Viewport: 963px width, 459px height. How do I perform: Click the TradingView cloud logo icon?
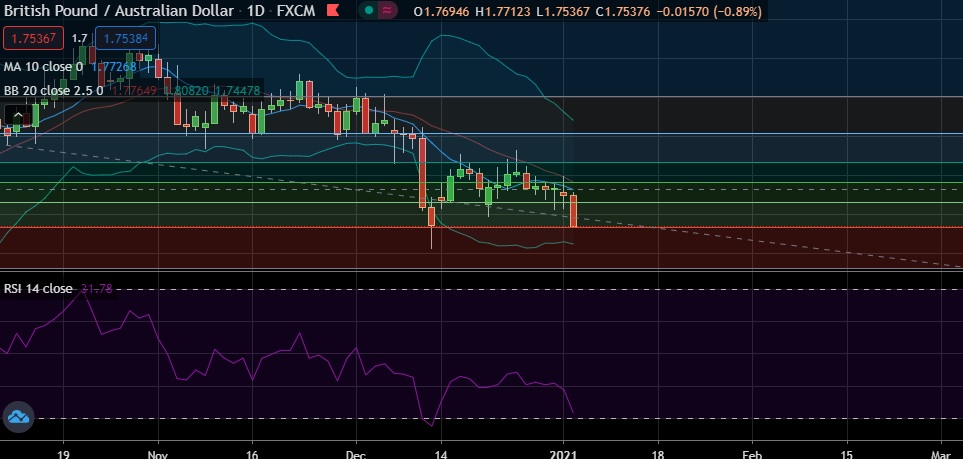tap(18, 418)
